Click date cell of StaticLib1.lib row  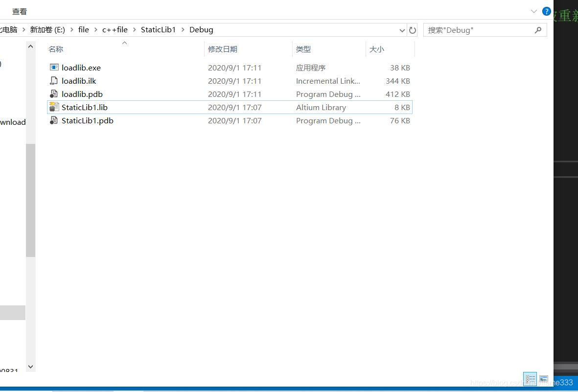click(235, 108)
